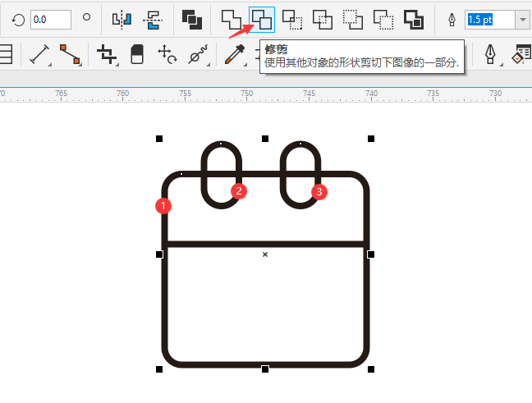Select the Outline Pen tool
Viewport: 532px width, 403px height.
click(490, 54)
